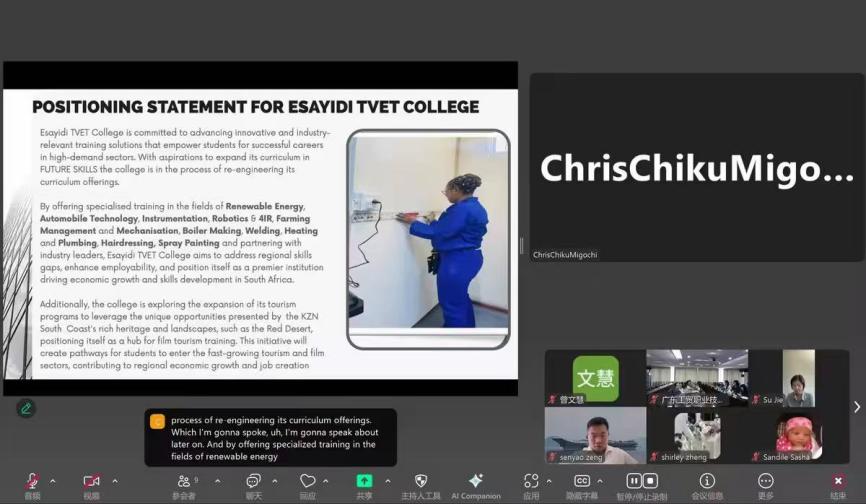The height and width of the screenshot is (504, 866).
Task: Launch AI Companion
Action: 476,482
